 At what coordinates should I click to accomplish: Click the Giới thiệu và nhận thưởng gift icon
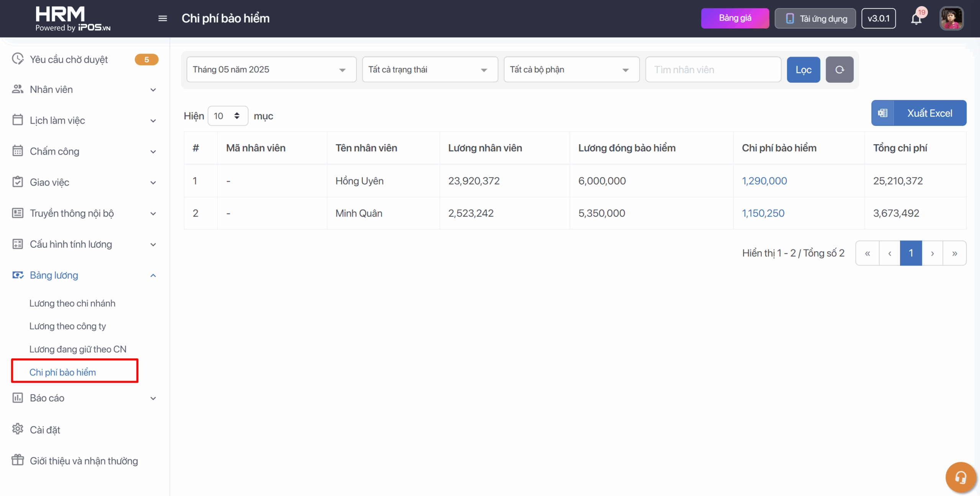[x=18, y=460]
